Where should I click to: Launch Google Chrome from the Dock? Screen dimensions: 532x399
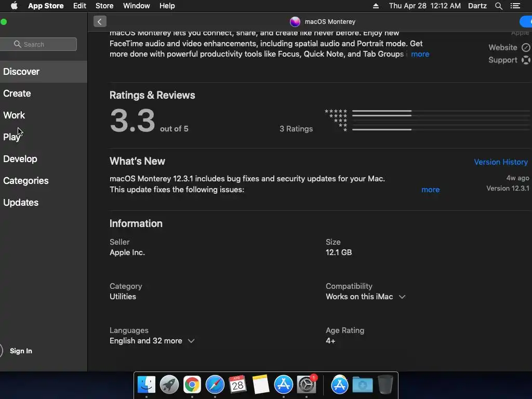coord(192,385)
